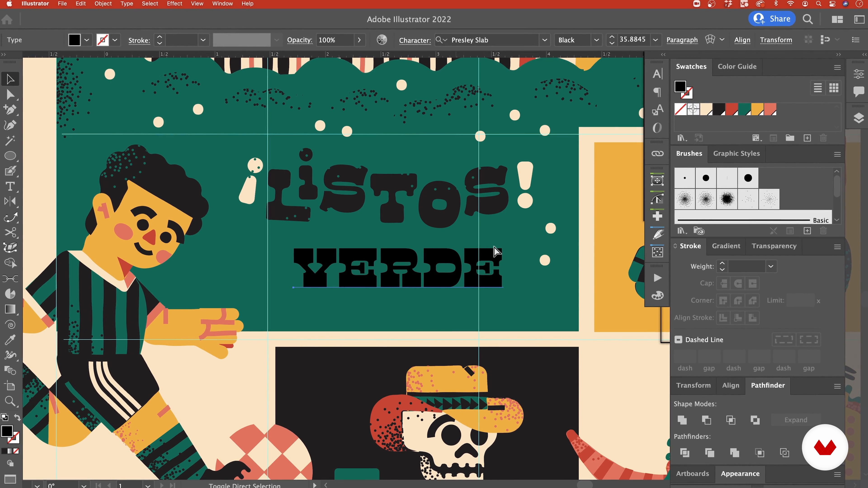Open the Object menu
This screenshot has height=488, width=868.
pos(103,4)
